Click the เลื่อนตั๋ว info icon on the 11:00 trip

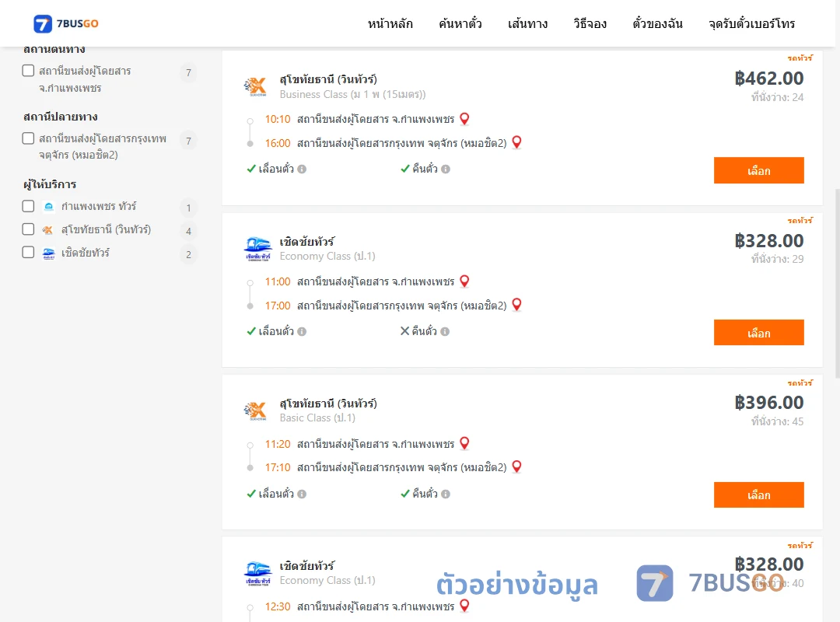[302, 332]
